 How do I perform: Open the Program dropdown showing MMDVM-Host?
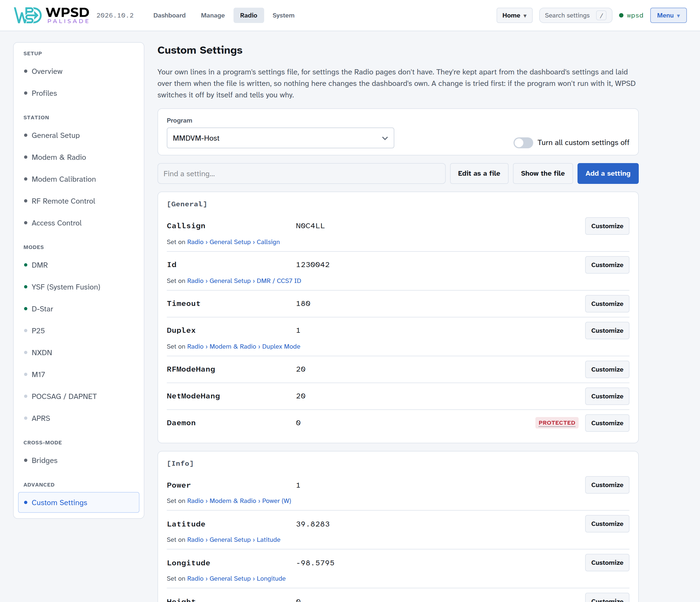[x=280, y=138]
